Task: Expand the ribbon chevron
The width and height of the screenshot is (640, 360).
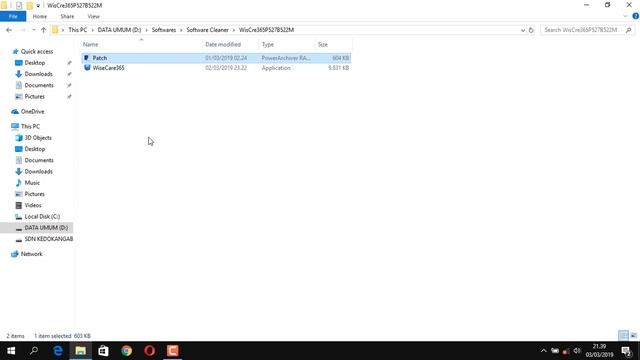Action: click(x=626, y=16)
